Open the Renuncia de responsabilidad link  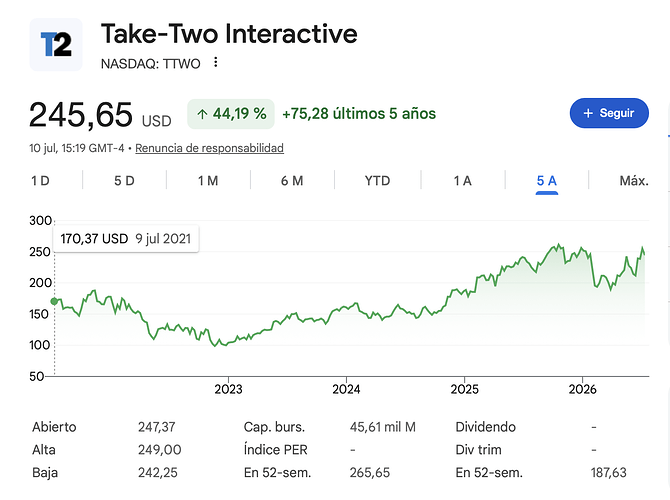(209, 148)
